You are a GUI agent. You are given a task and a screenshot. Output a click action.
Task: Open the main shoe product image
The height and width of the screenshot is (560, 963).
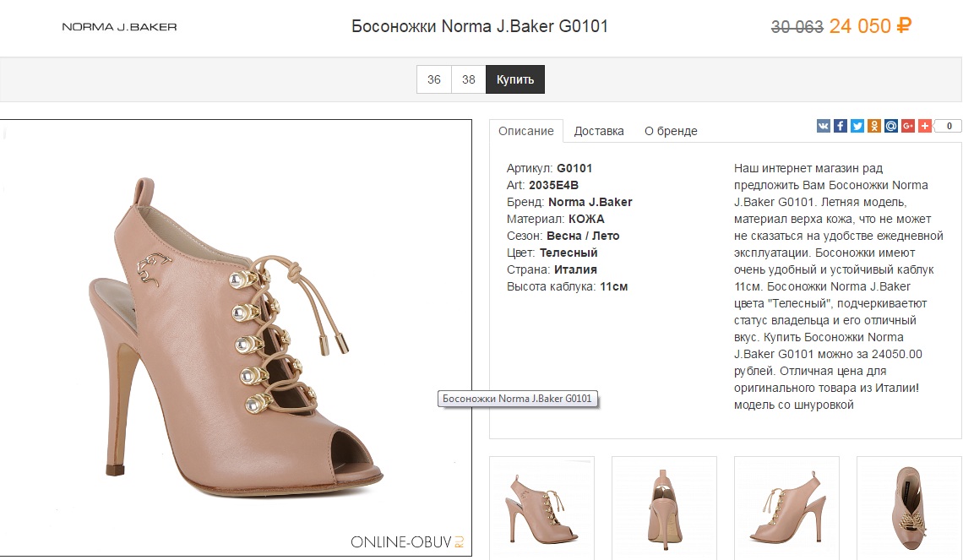point(236,338)
